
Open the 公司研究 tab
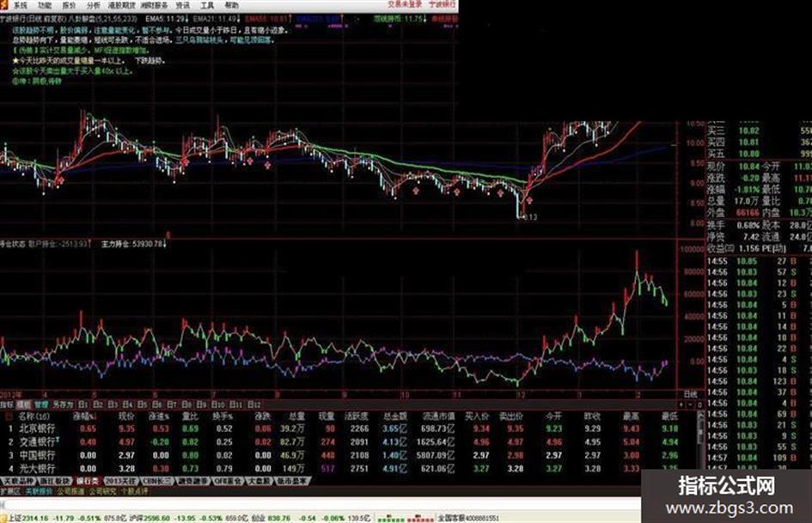point(102,491)
